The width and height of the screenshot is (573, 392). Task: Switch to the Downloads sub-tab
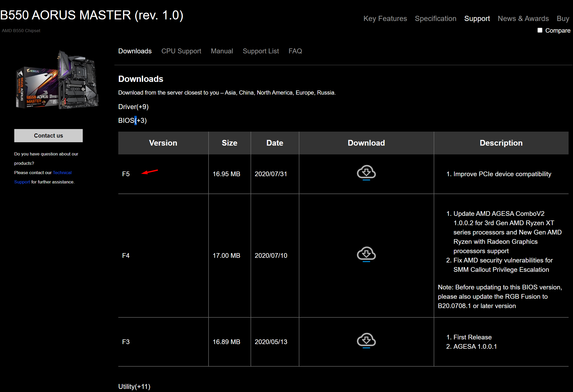click(x=135, y=51)
